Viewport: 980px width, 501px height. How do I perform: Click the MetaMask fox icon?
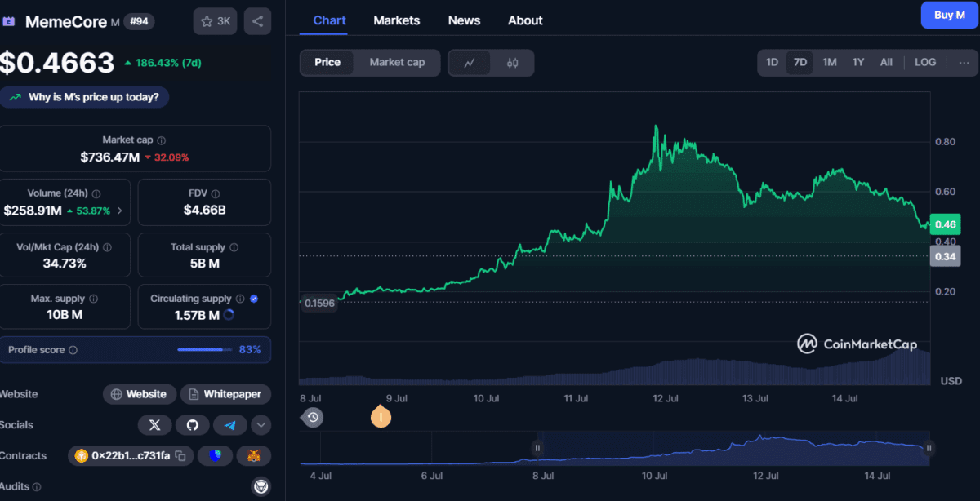pos(254,456)
